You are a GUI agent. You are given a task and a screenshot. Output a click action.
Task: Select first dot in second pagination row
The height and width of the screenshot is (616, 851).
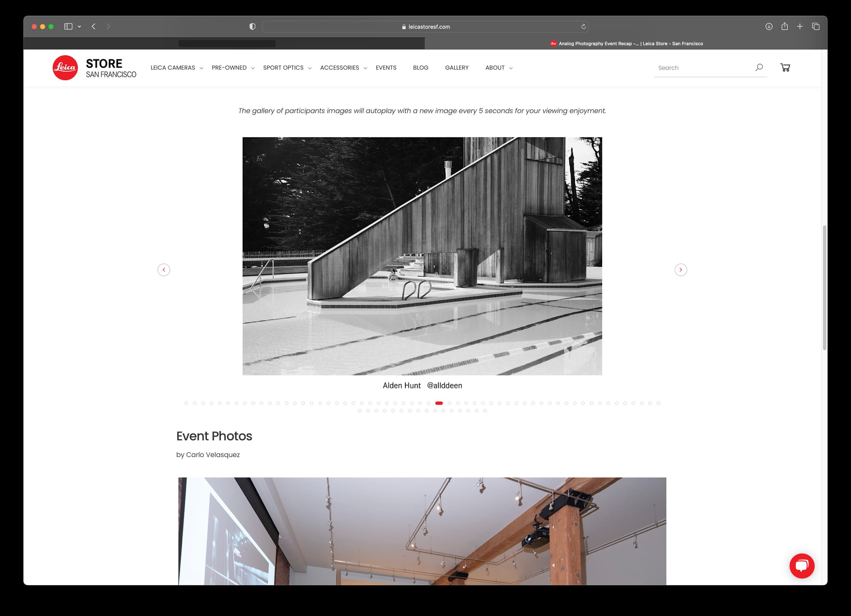(x=359, y=411)
